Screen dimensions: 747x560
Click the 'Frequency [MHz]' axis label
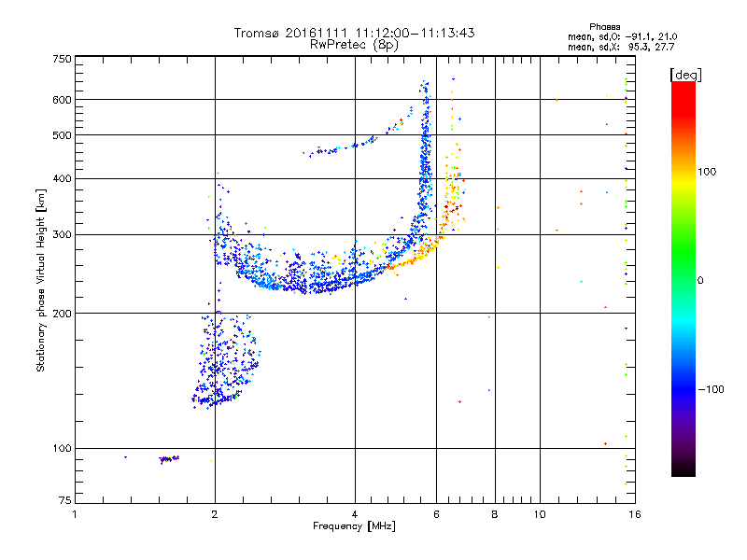pos(354,526)
